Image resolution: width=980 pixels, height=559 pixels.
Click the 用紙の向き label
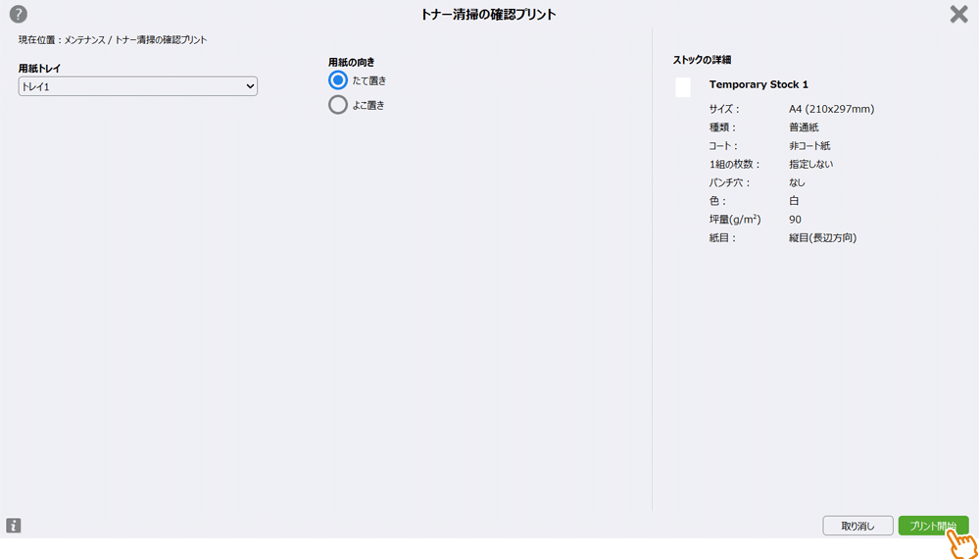point(351,62)
